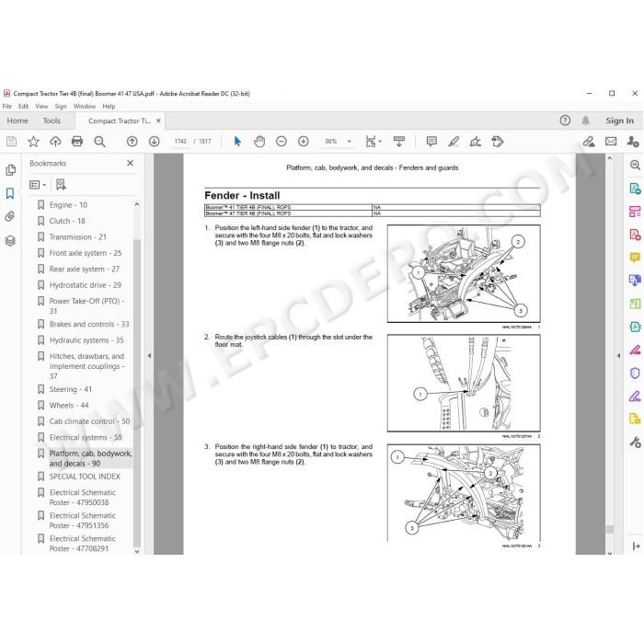This screenshot has width=644, height=644.
Task: Collapse the left navigation pane arrow
Action: (149, 355)
